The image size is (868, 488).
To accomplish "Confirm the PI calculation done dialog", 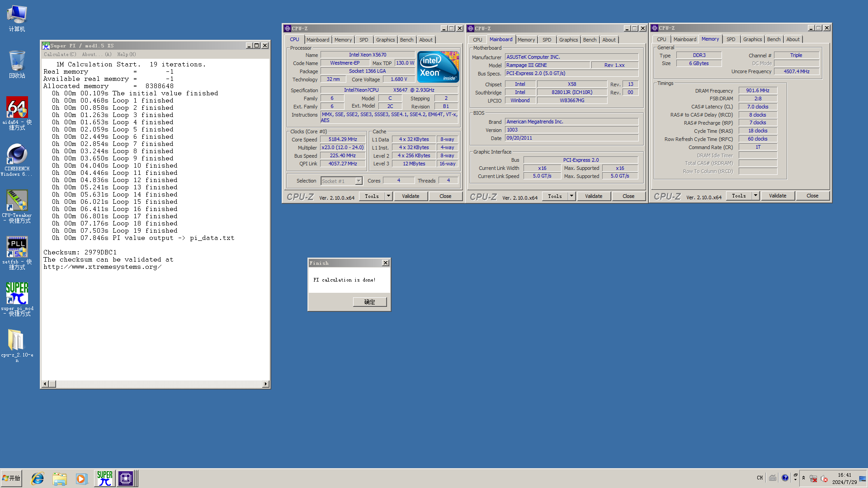I will [370, 302].
